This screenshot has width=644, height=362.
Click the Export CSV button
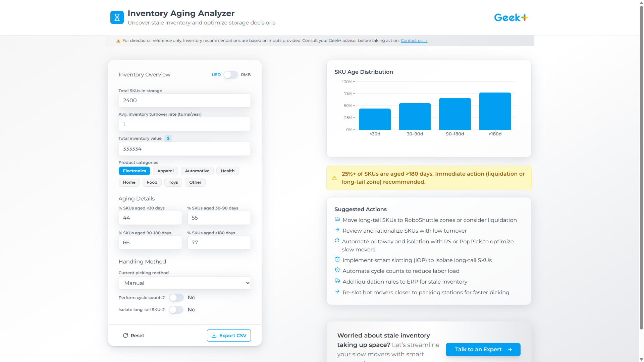point(229,336)
